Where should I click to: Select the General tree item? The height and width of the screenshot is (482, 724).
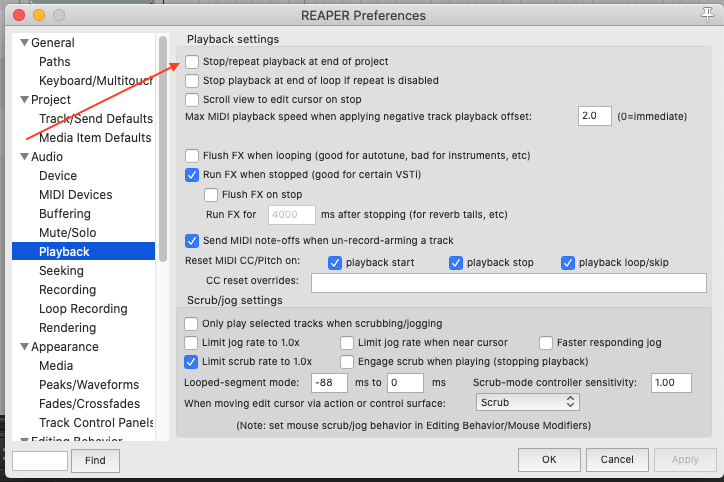point(53,42)
